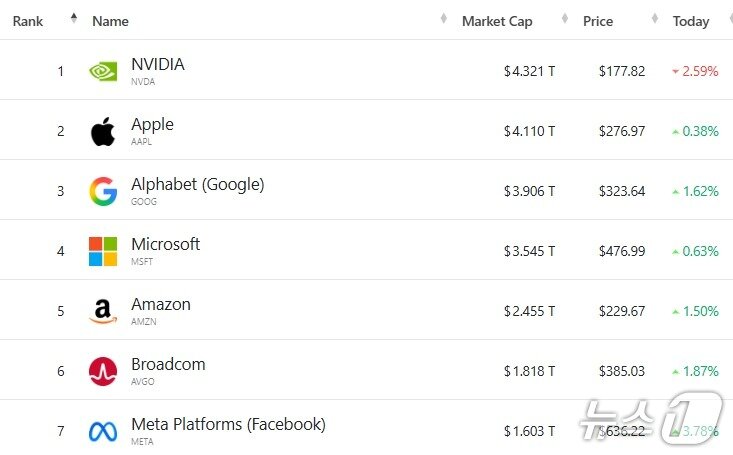Open the Alphabet (Google) company link
Viewport: 733px width, 455px height.
pyautogui.click(x=197, y=184)
